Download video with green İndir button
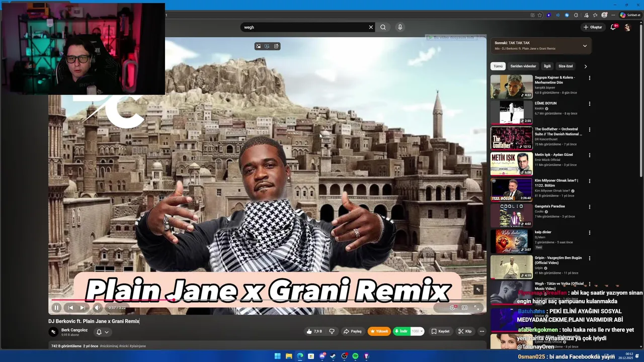644x362 pixels. 401,331
